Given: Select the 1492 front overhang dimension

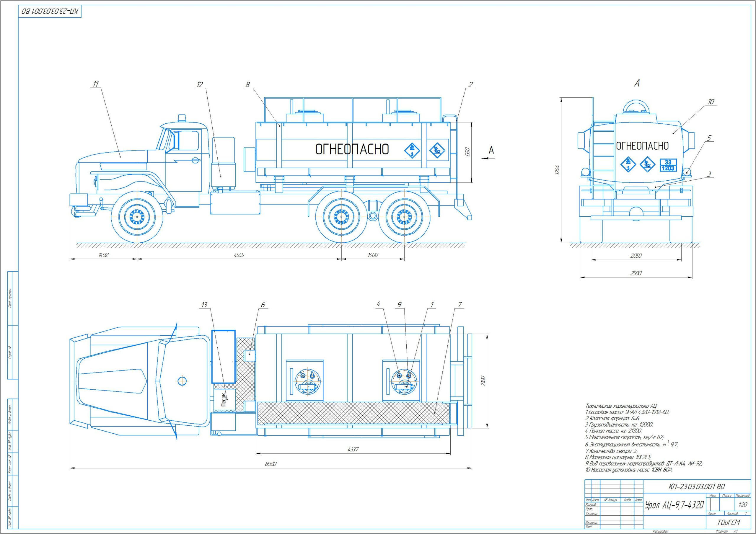Looking at the screenshot, I should 103,255.
